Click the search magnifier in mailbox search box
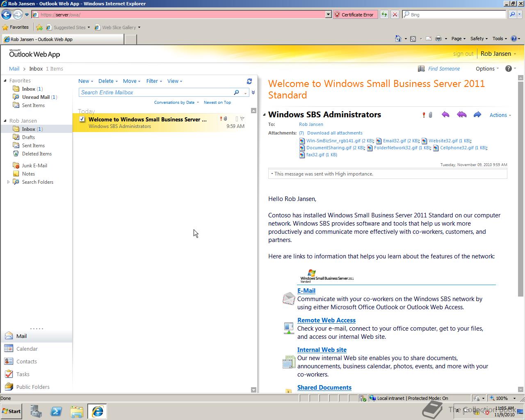 point(236,92)
